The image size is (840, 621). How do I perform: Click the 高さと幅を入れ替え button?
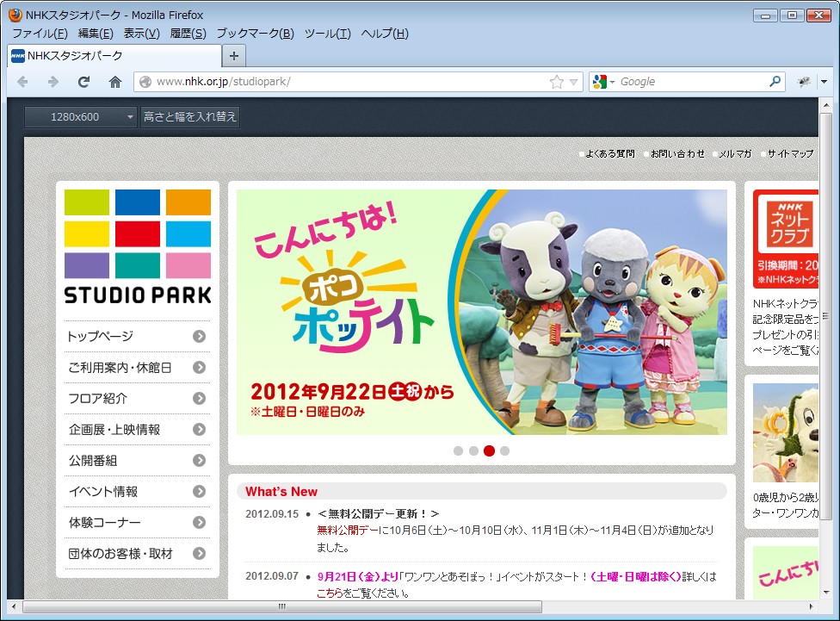pyautogui.click(x=189, y=117)
